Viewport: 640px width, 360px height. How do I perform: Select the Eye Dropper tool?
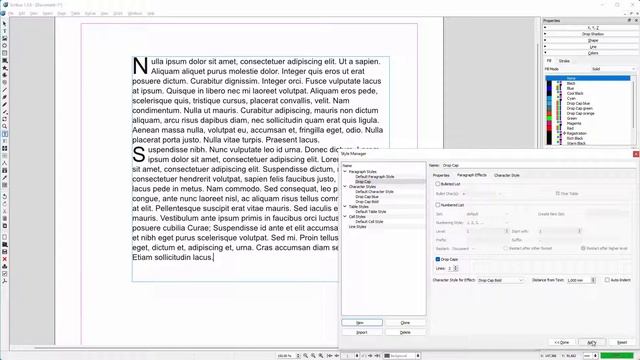coord(4,178)
